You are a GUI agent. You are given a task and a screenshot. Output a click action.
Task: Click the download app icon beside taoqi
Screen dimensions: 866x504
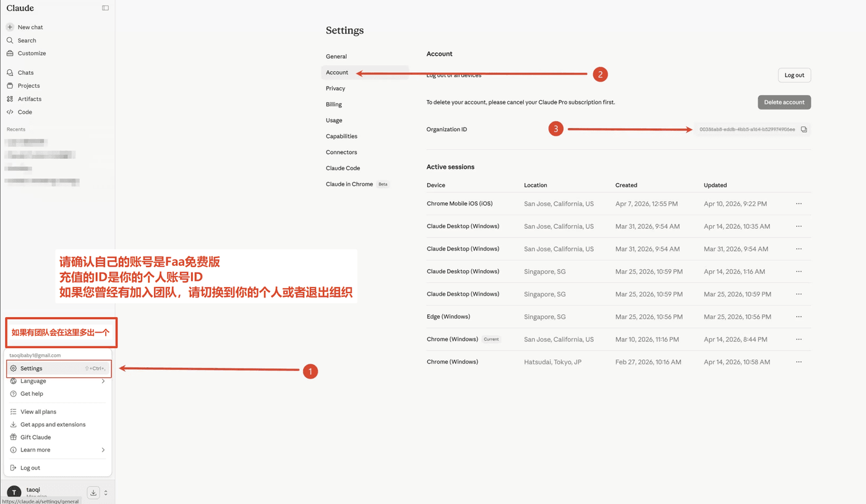coord(93,493)
